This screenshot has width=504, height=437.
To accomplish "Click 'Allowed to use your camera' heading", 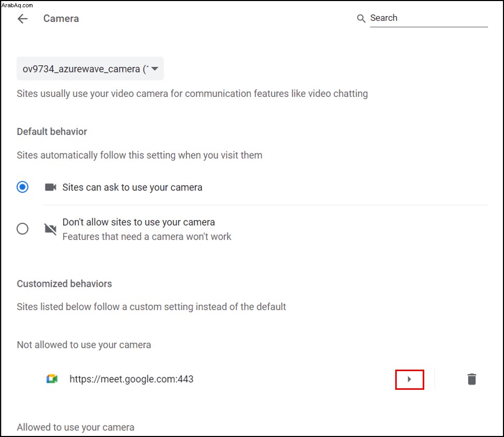I will point(76,427).
